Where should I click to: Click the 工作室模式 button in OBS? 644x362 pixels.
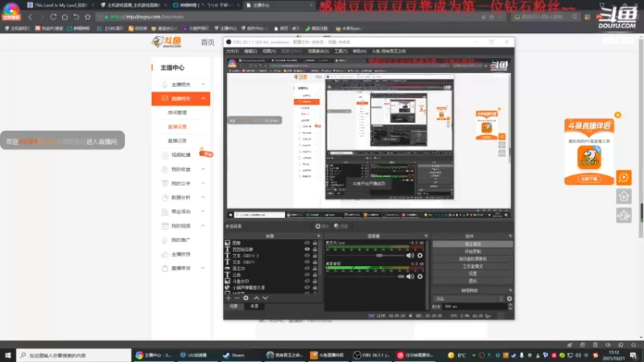[x=473, y=266]
